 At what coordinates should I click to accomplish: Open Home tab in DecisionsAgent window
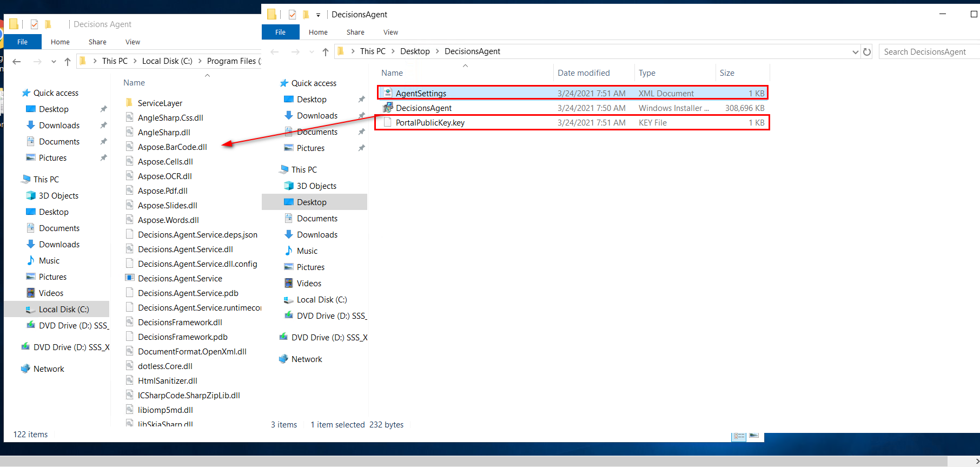click(x=318, y=32)
